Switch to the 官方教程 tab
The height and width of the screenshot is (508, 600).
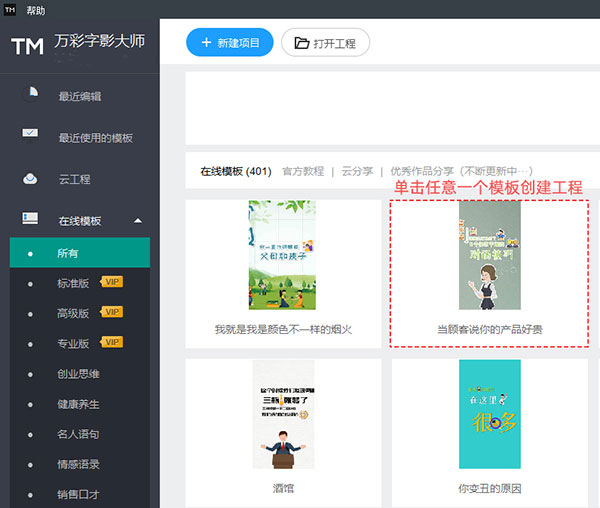click(x=303, y=171)
